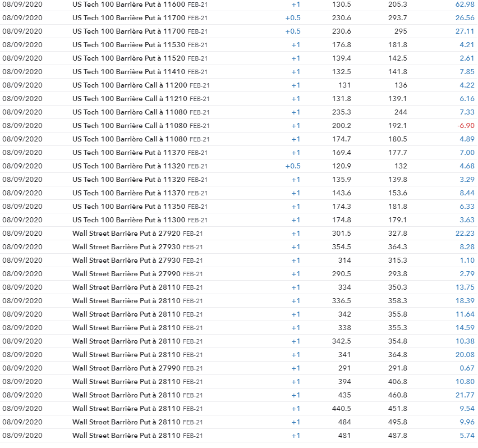Click the profit value 18.39
The height and width of the screenshot is (448, 478).
pyautogui.click(x=465, y=301)
